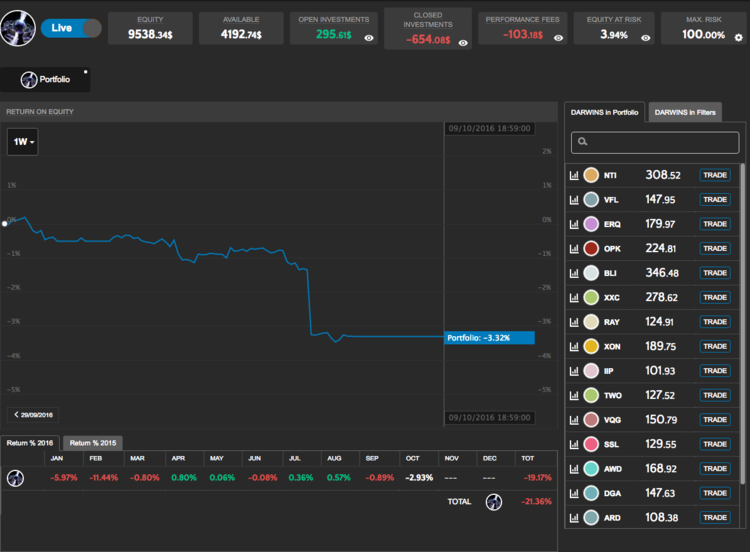Click the profile avatar in top-left corner
Screen dimensions: 750x552
pyautogui.click(x=20, y=28)
